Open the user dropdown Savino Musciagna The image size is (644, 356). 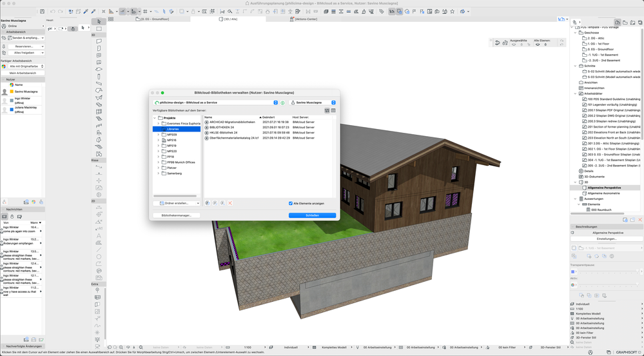pos(312,103)
